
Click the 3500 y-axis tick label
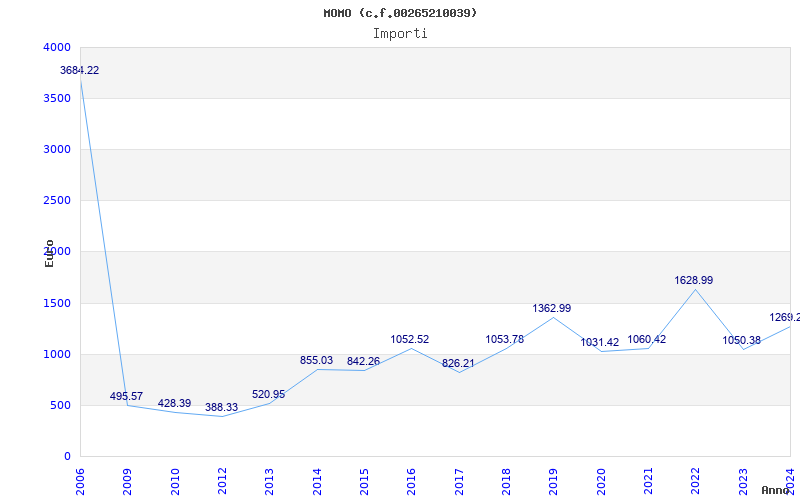tap(57, 98)
